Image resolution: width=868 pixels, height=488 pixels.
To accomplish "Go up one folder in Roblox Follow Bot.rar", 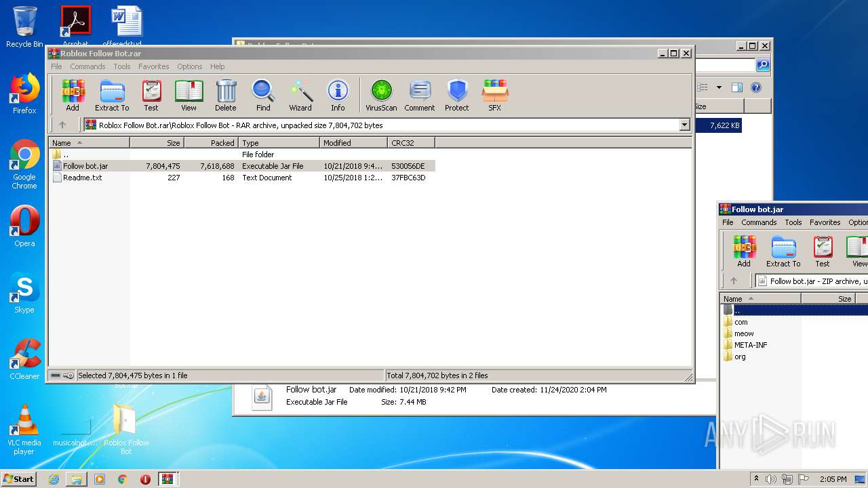I will pos(62,125).
